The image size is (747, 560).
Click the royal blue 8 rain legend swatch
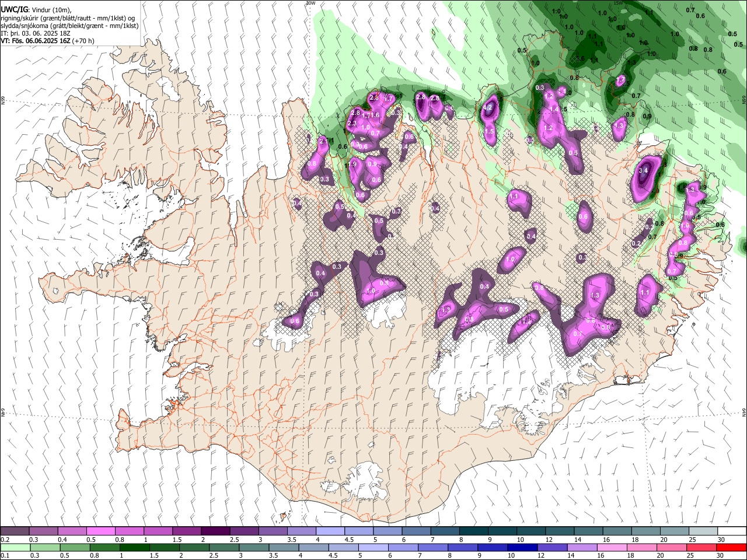(x=462, y=548)
